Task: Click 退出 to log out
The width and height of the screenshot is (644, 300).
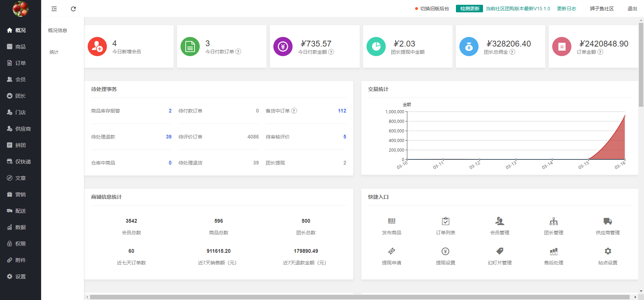Action: (x=632, y=9)
